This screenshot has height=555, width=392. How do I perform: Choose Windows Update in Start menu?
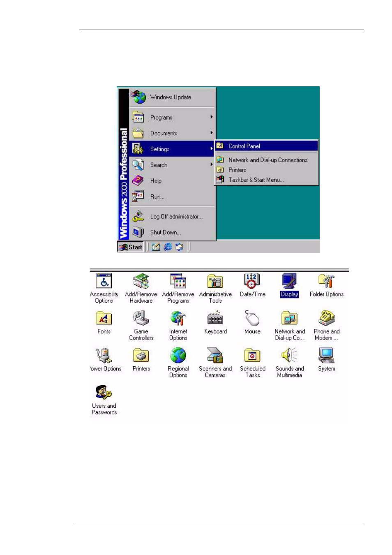[173, 97]
